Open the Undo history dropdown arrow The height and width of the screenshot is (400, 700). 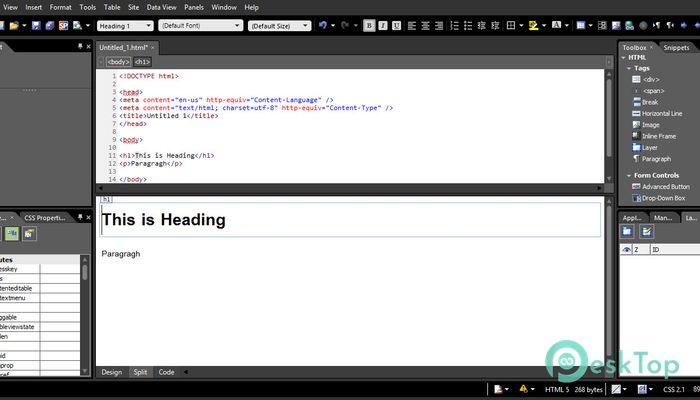coord(333,26)
